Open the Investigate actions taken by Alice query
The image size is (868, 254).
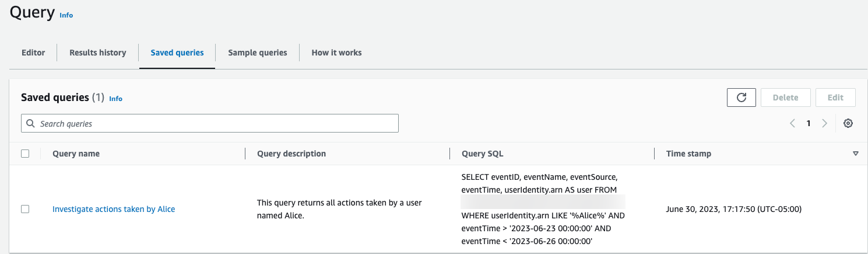(x=114, y=209)
